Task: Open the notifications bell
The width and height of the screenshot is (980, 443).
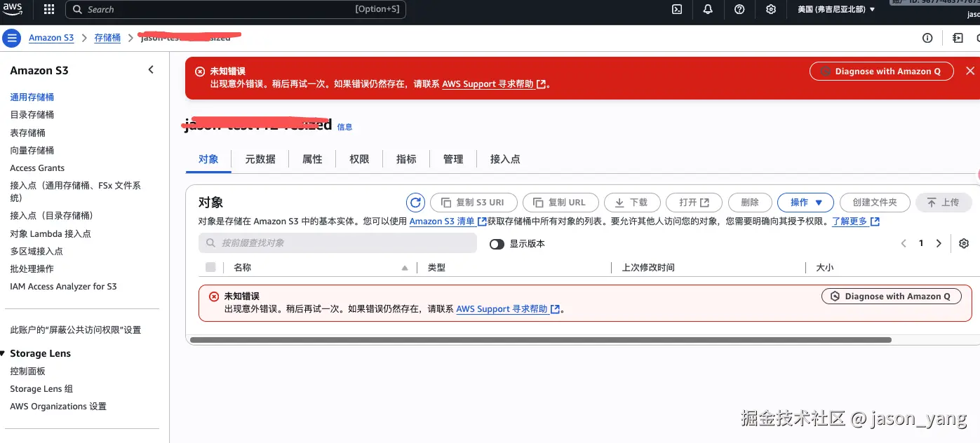Action: click(x=708, y=9)
